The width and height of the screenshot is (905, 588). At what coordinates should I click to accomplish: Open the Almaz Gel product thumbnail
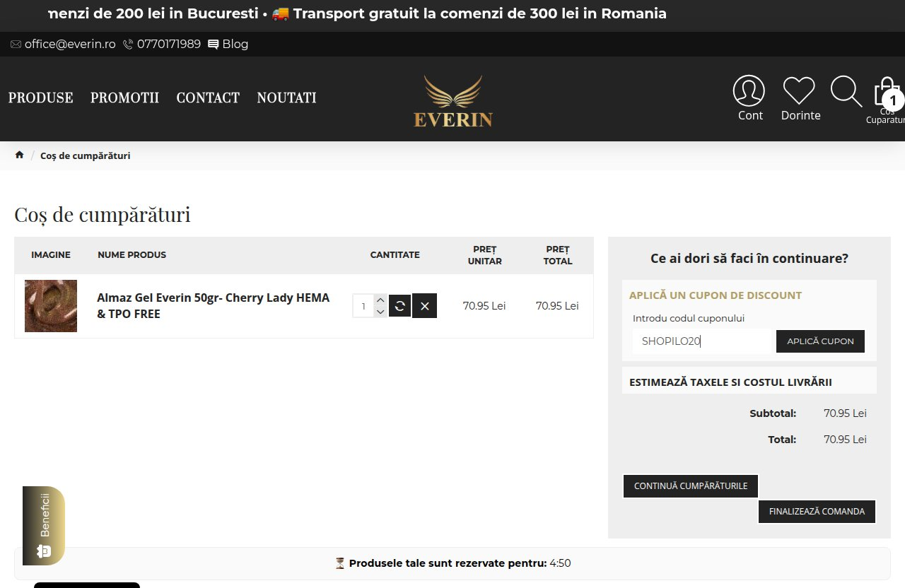pos(51,306)
